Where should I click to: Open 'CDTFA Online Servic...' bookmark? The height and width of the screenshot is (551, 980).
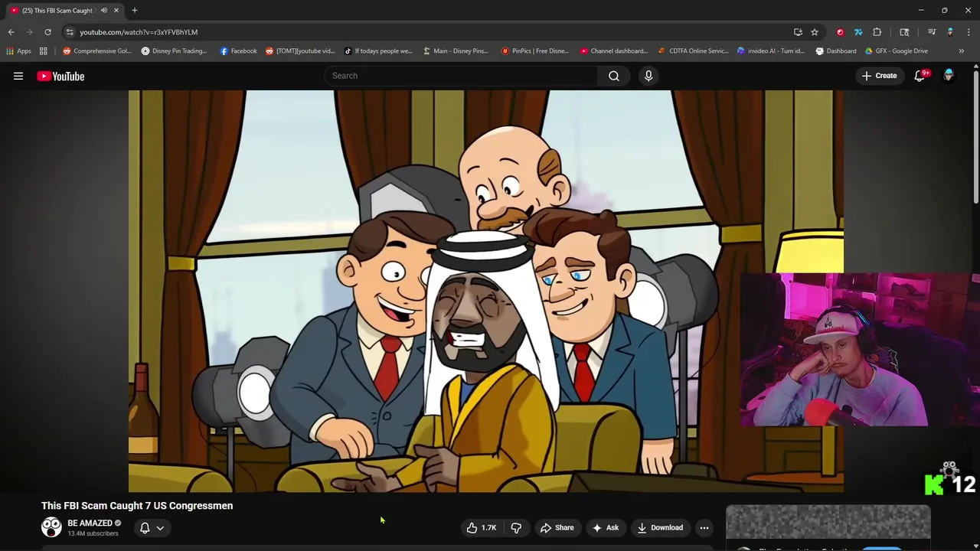693,51
